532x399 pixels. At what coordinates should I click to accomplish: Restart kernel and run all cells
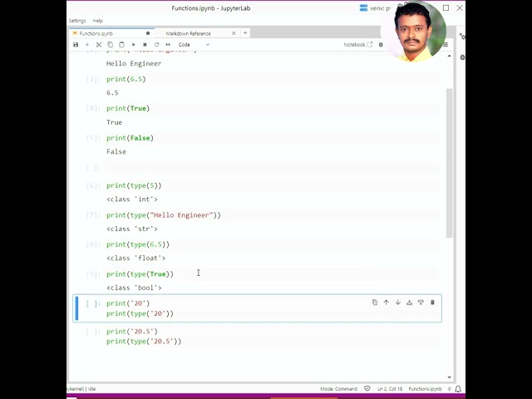pyautogui.click(x=168, y=44)
